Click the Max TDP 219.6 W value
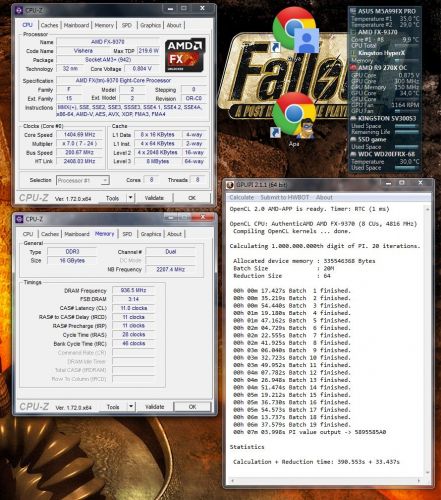 pos(148,51)
